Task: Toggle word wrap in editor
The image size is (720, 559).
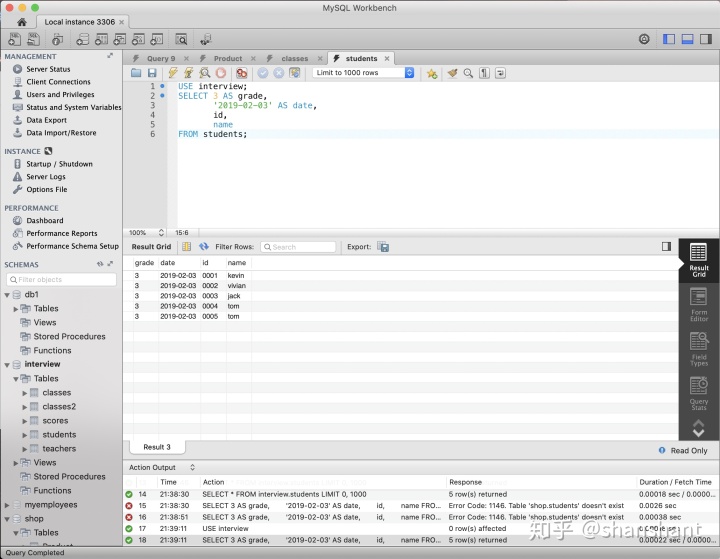Action: 501,73
